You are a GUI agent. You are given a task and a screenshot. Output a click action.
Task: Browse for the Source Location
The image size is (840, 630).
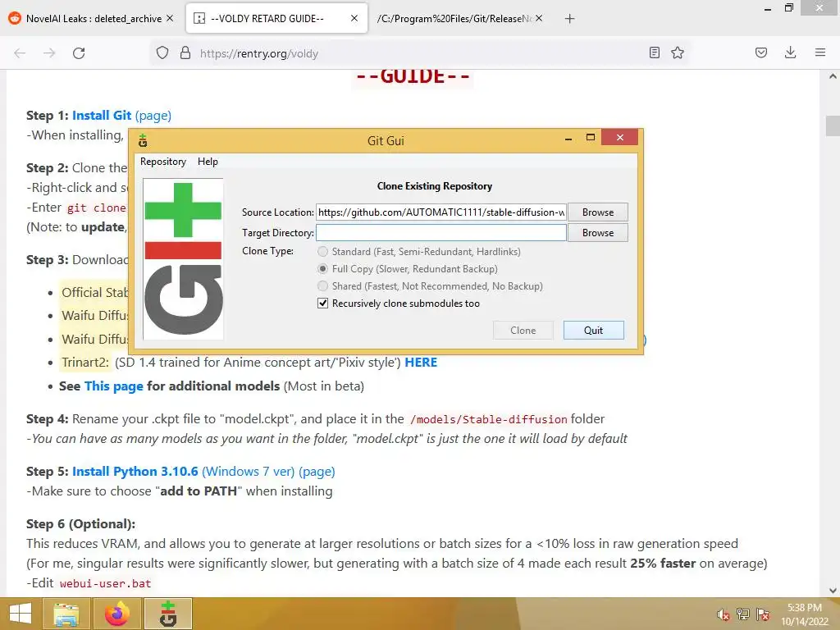pyautogui.click(x=598, y=212)
